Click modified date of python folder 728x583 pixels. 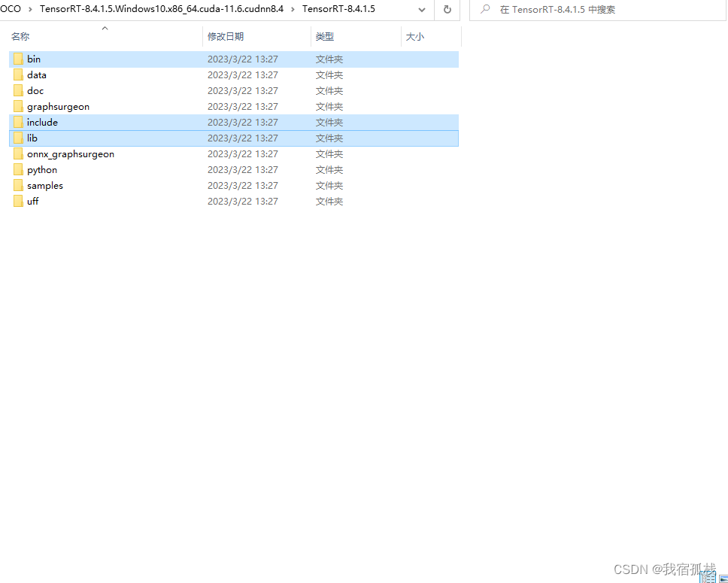(x=243, y=169)
